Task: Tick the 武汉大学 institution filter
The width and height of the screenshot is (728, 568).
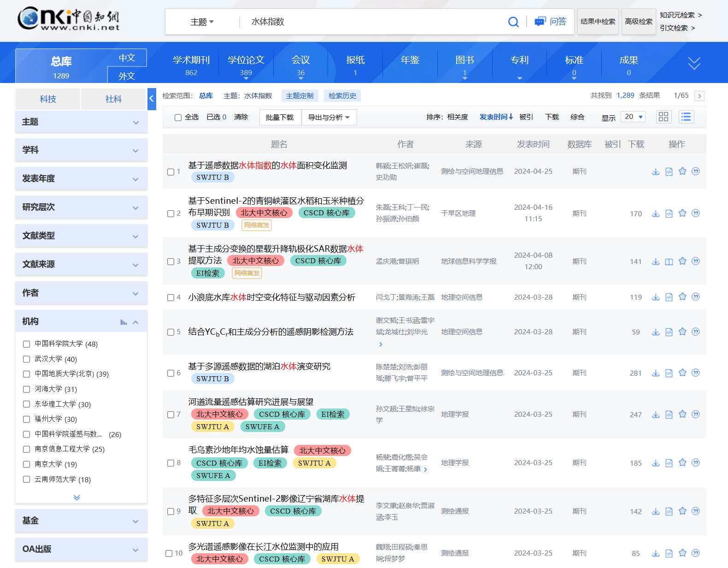Action: coord(26,359)
